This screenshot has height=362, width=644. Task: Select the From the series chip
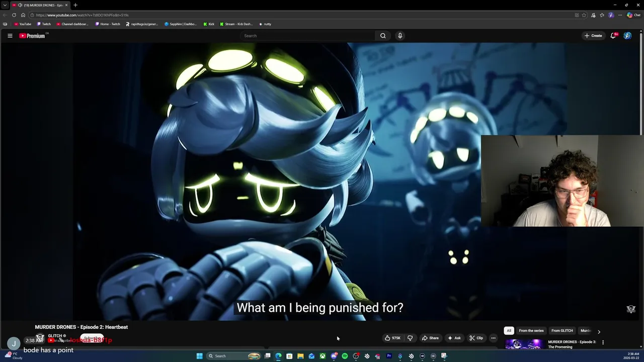pos(531,331)
